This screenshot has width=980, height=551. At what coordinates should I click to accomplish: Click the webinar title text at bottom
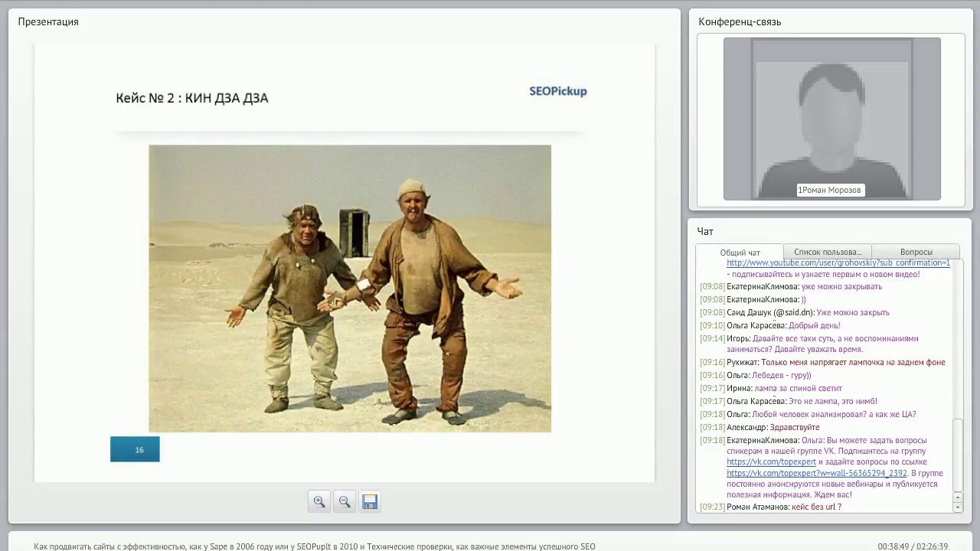click(315, 546)
